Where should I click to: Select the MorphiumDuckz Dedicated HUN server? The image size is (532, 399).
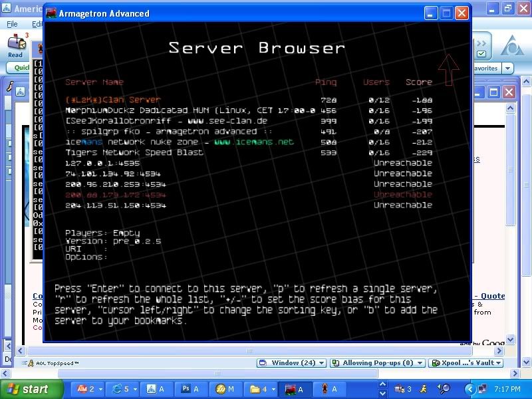click(249, 110)
